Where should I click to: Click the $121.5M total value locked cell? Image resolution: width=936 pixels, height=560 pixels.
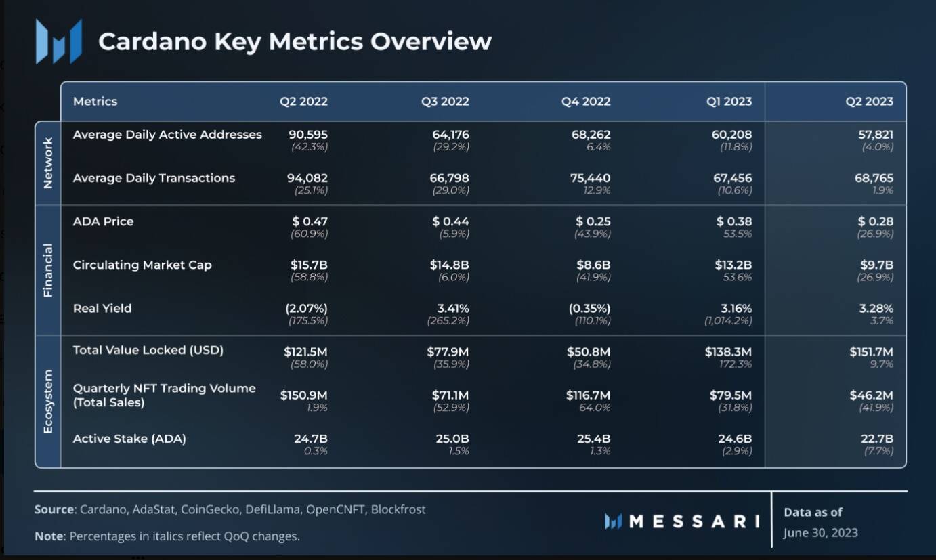[305, 351]
